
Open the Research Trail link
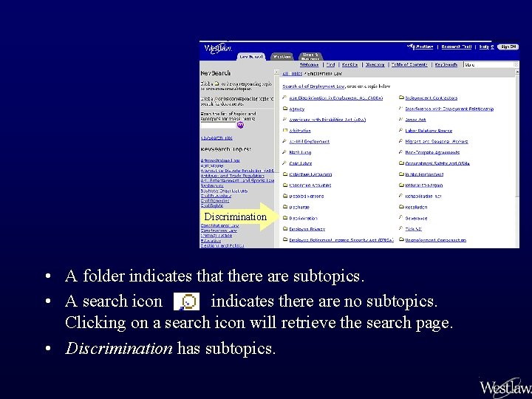(457, 47)
